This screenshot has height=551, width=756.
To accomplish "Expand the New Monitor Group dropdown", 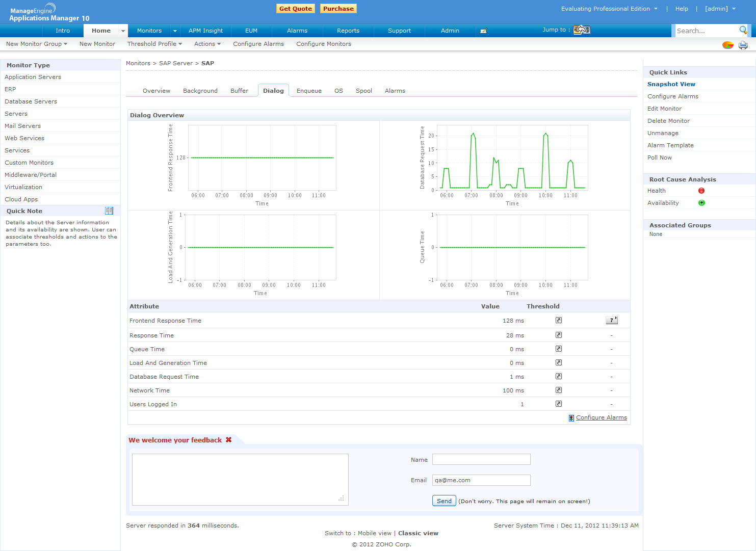I will (x=37, y=44).
